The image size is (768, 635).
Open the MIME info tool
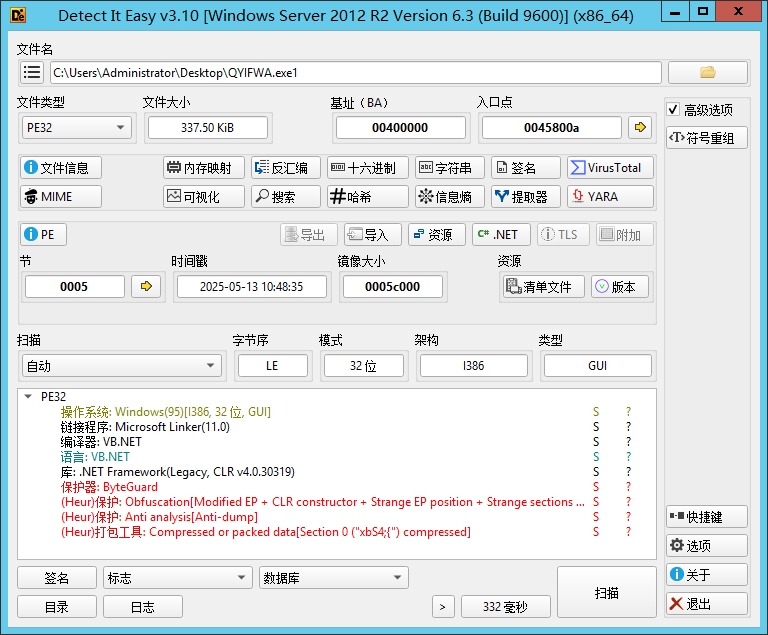click(x=60, y=197)
